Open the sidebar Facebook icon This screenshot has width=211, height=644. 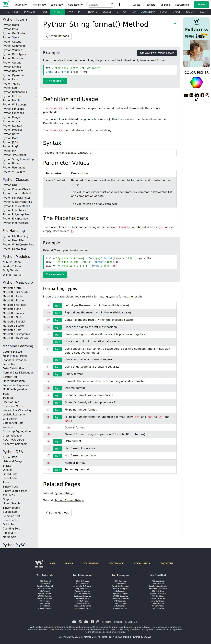point(202,95)
